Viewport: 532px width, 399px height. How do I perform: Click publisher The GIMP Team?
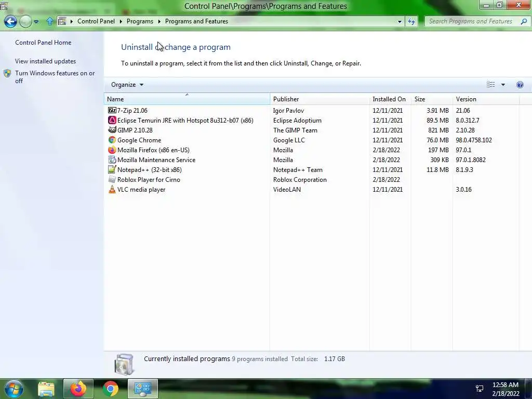point(295,130)
